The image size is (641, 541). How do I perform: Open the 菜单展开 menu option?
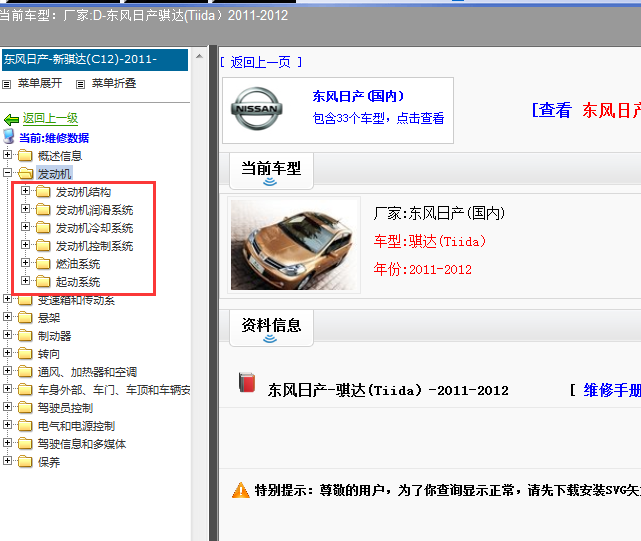click(x=40, y=83)
